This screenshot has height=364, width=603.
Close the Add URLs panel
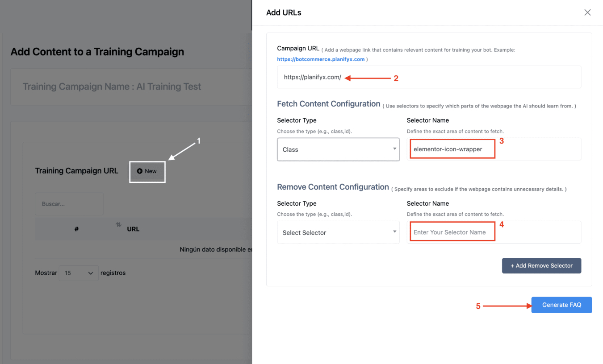(587, 12)
